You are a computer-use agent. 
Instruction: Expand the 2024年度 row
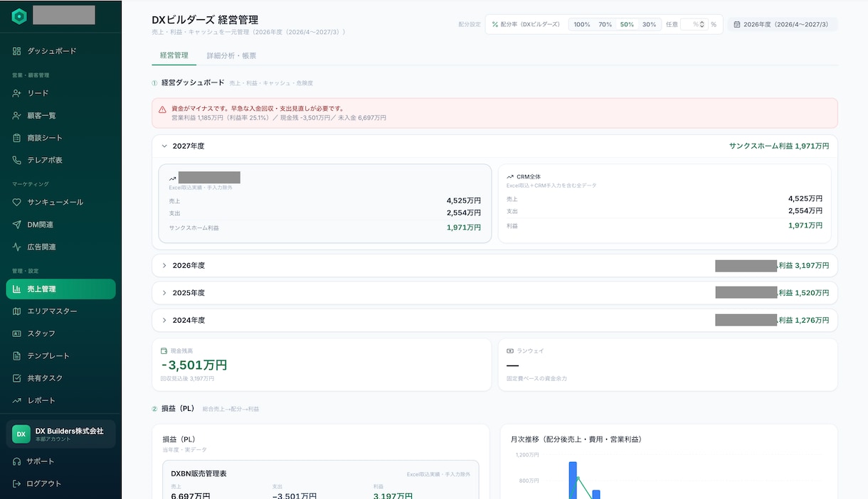494,321
